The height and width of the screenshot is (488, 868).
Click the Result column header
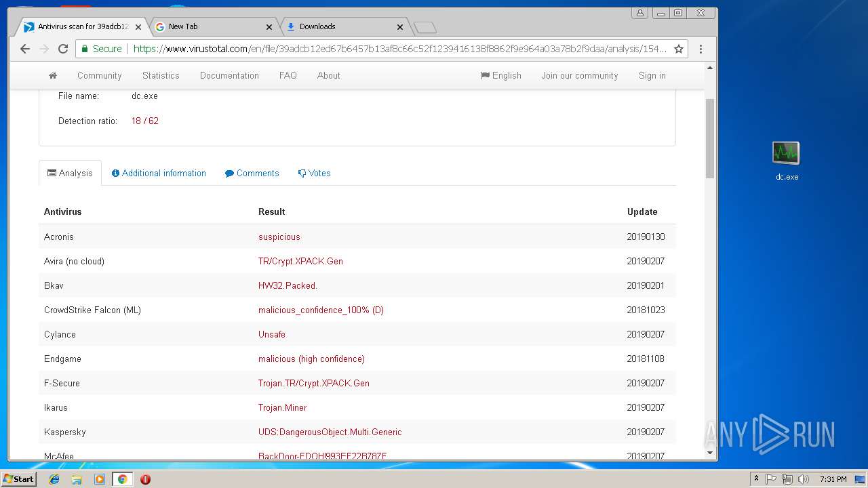pos(271,212)
